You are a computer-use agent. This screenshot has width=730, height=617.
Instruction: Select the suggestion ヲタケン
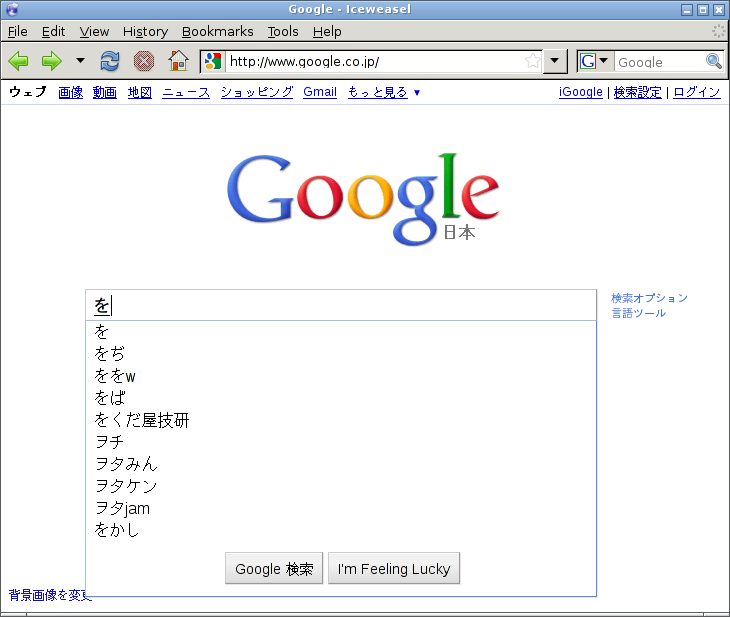click(x=341, y=486)
